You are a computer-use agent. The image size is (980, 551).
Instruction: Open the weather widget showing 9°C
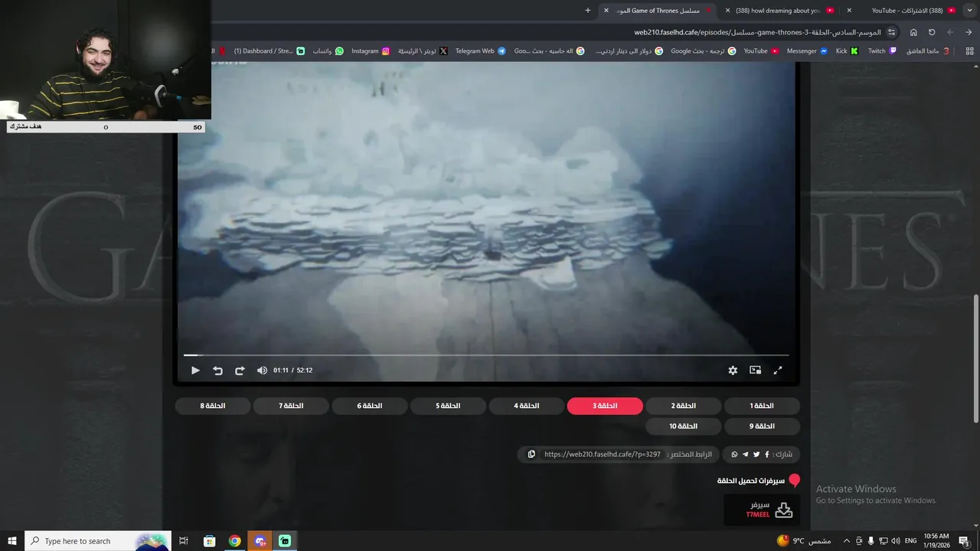(804, 541)
